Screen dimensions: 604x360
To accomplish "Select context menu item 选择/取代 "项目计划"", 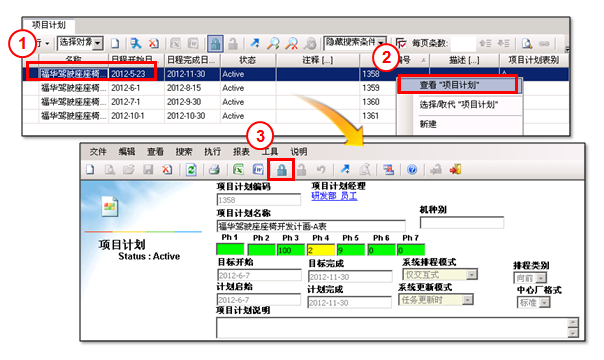I will [459, 105].
